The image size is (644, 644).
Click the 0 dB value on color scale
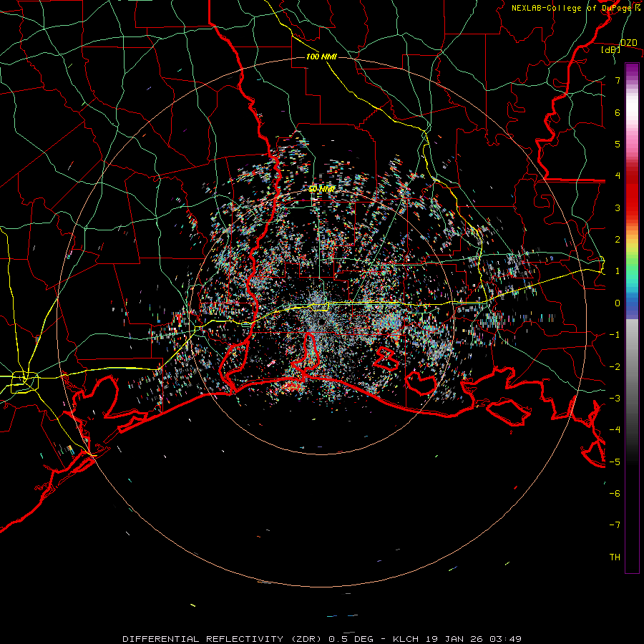click(618, 303)
